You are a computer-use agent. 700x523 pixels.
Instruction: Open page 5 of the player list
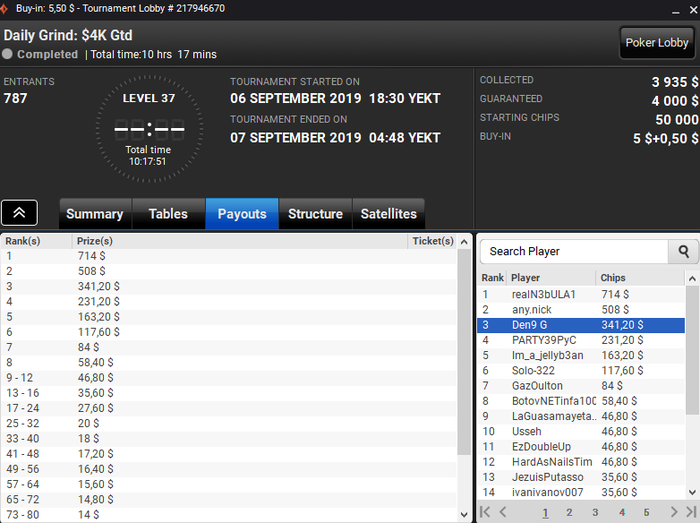646,512
